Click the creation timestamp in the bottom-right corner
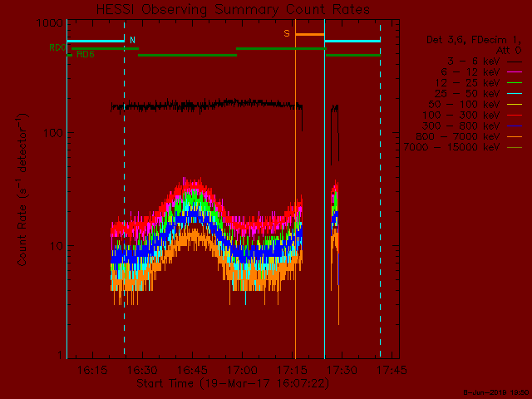 pyautogui.click(x=496, y=393)
